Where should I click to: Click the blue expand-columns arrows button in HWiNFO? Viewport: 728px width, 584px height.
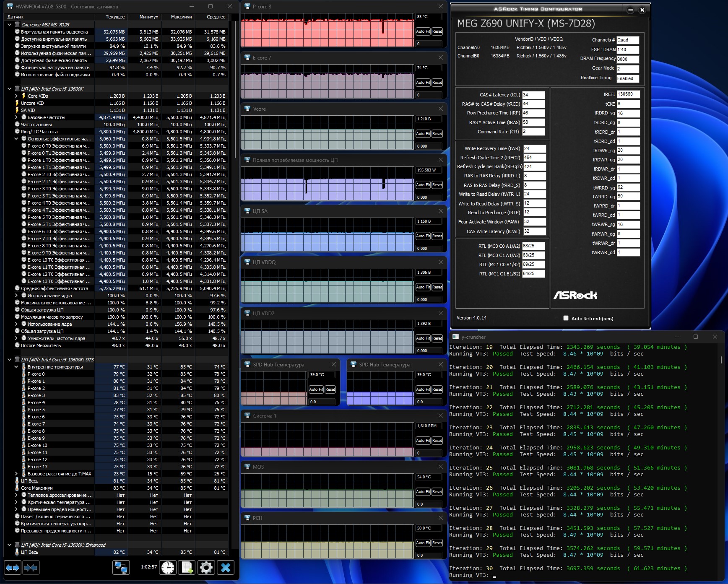tap(13, 568)
